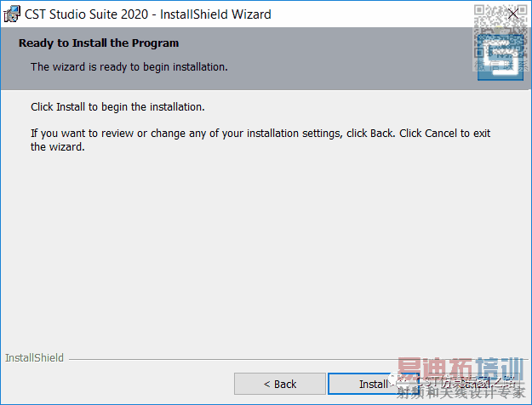The width and height of the screenshot is (532, 405).
Task: Close the InstallShield Wizard window
Action: (x=512, y=14)
